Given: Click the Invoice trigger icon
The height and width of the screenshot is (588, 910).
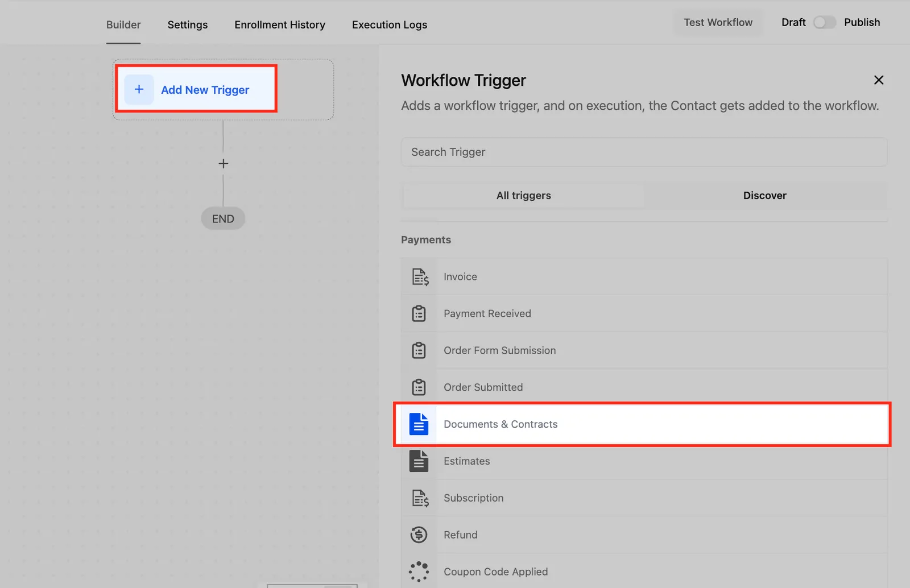Looking at the screenshot, I should (420, 277).
